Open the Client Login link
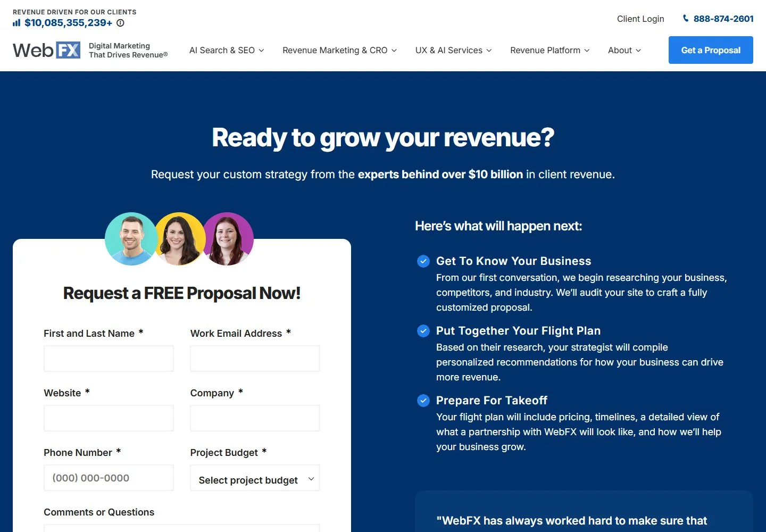 (640, 19)
